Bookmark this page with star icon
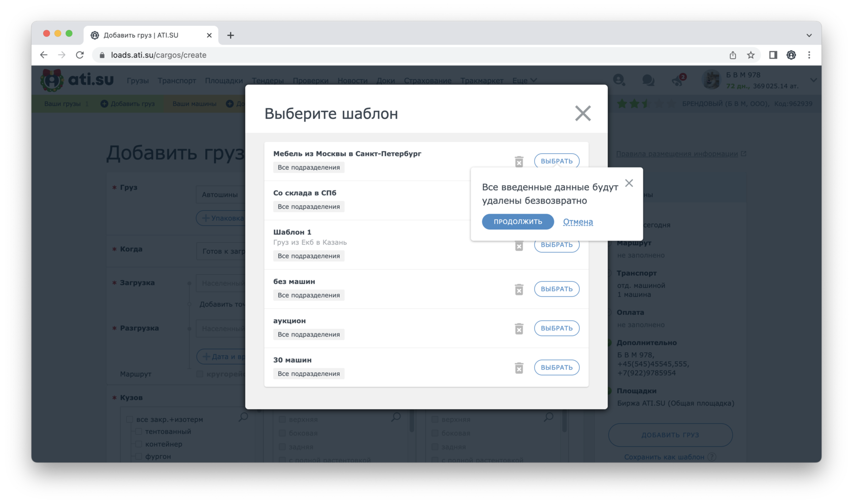This screenshot has height=504, width=853. tap(750, 55)
